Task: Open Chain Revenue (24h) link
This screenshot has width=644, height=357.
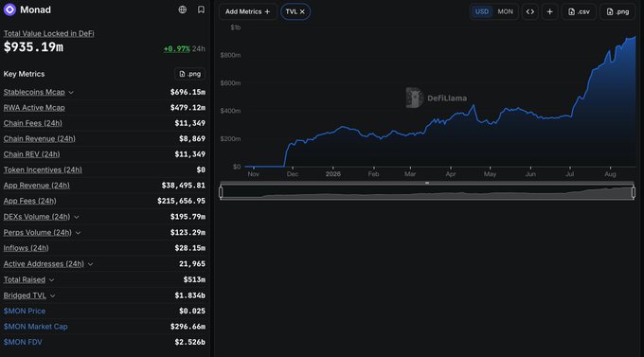Action: pyautogui.click(x=40, y=139)
